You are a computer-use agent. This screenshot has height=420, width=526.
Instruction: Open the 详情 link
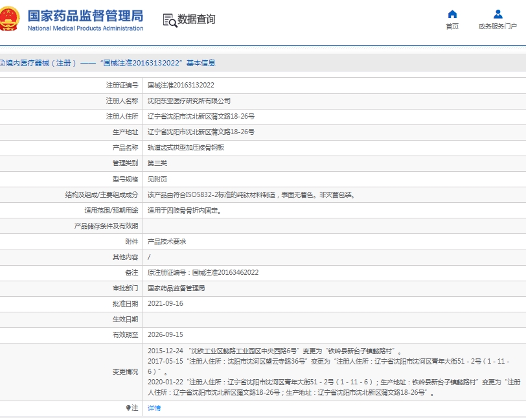[154, 408]
